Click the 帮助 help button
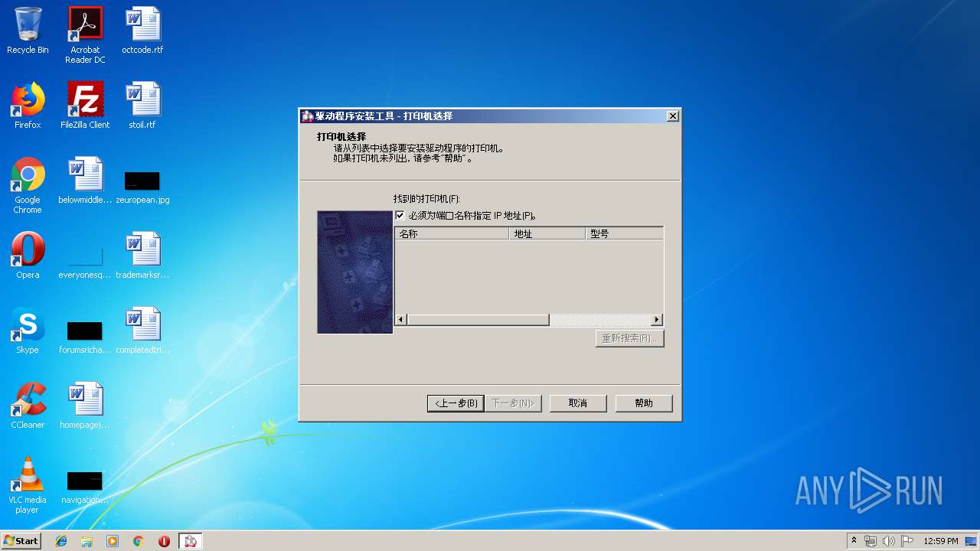The height and width of the screenshot is (551, 980). (644, 403)
